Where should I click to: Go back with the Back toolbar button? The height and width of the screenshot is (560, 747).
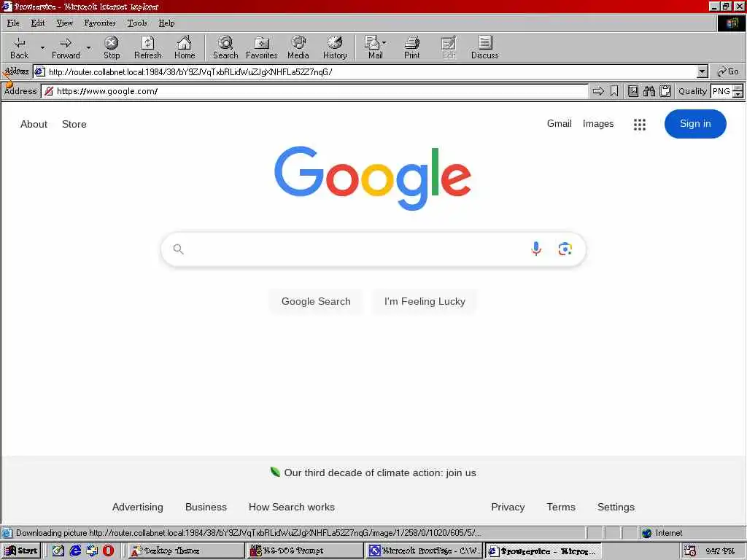(x=19, y=47)
